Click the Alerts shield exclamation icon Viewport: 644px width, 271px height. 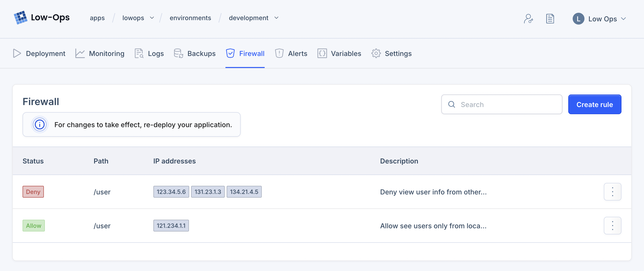[x=279, y=53]
